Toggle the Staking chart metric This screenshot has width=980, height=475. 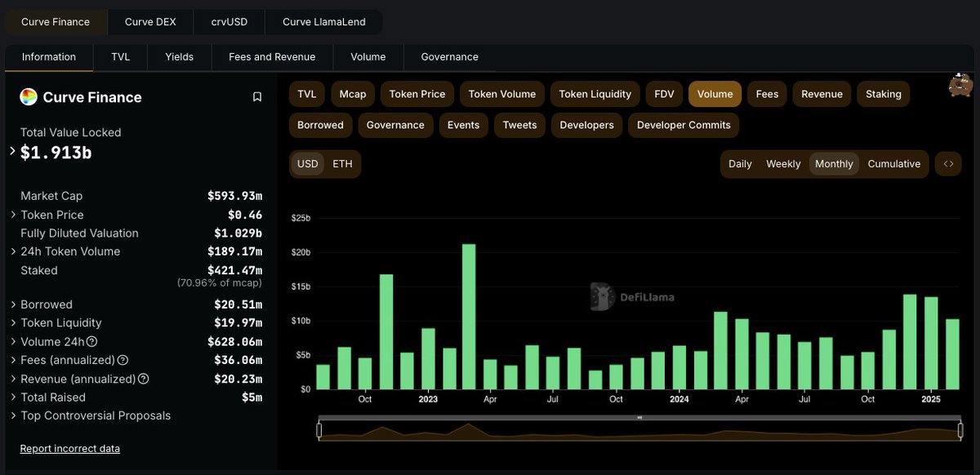pos(884,94)
